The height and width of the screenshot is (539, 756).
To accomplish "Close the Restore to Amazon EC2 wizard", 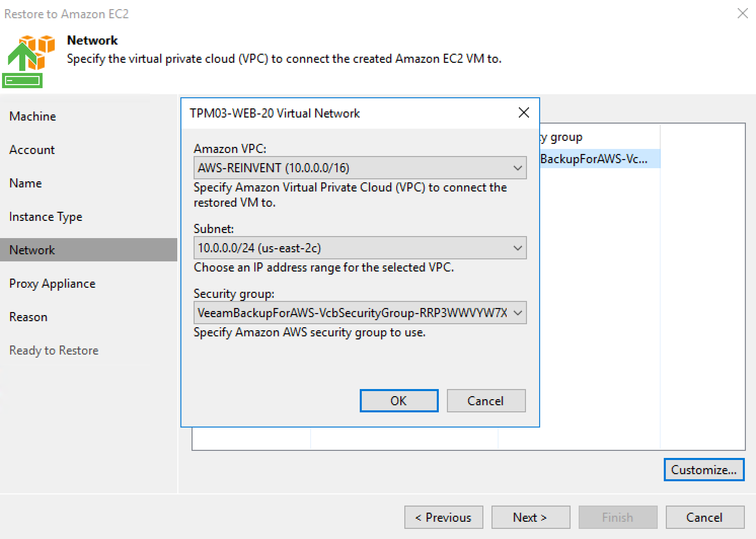I will click(x=742, y=14).
